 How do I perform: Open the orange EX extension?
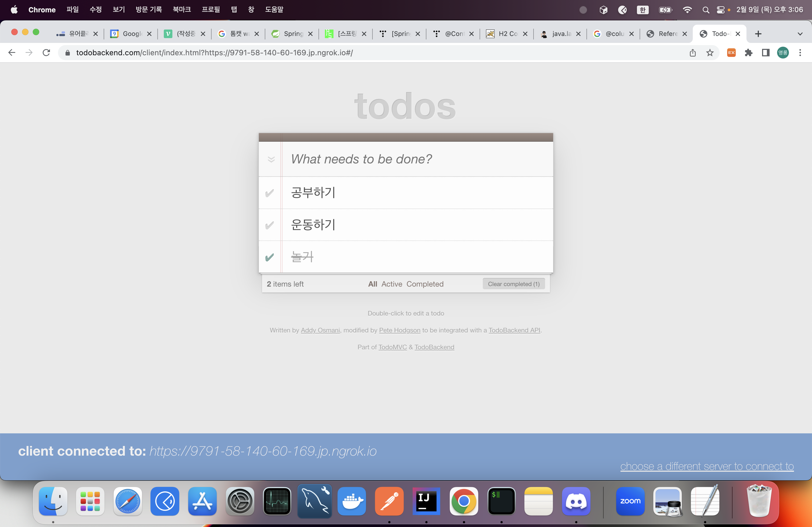coord(731,53)
